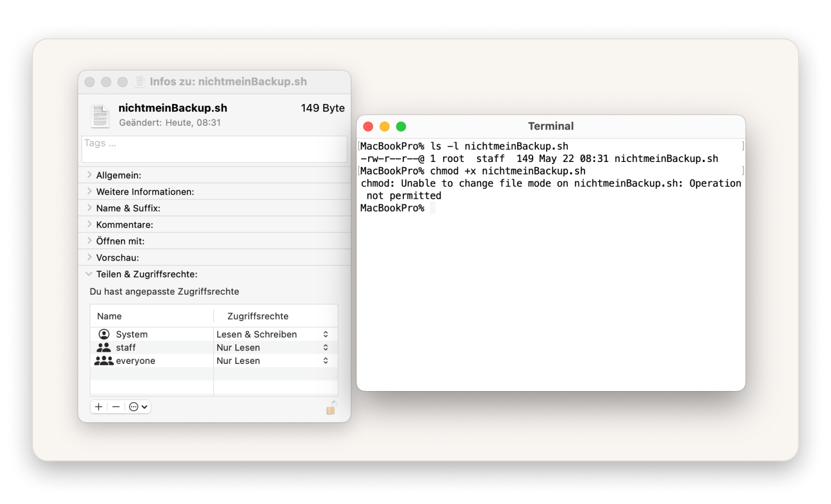Click the lock icon to unlock permissions
The width and height of the screenshot is (831, 504).
click(x=331, y=408)
